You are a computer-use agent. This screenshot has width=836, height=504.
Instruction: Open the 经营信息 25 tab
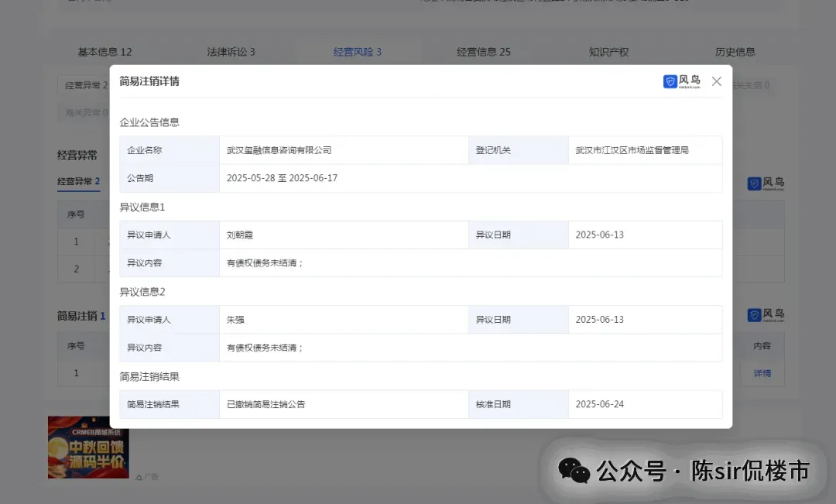coord(484,51)
